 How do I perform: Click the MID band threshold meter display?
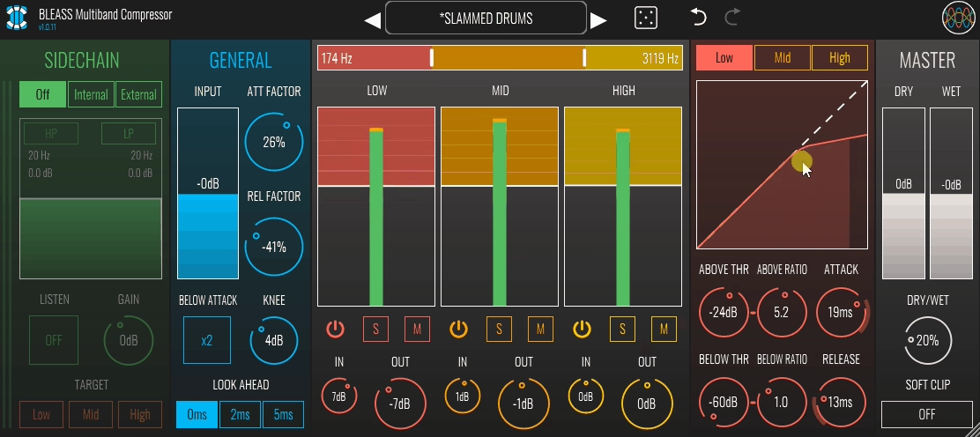tap(500, 206)
